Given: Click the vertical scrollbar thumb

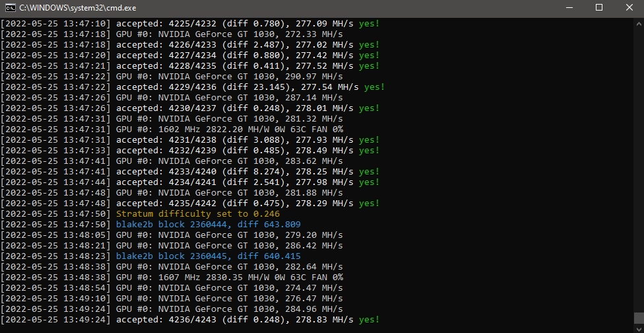Looking at the screenshot, I should [638, 317].
